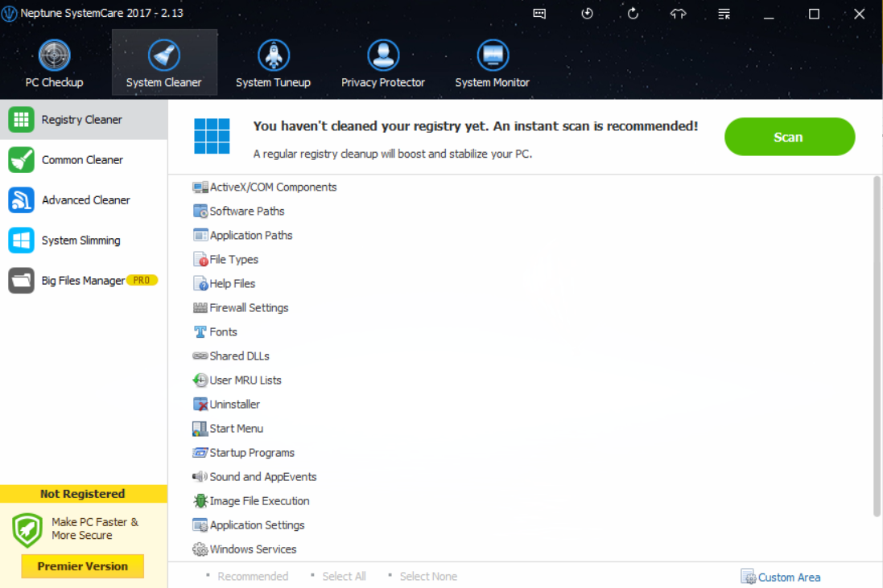Viewport: 883px width, 588px height.
Task: Open Big Files Manager PRO entry
Action: tap(84, 280)
